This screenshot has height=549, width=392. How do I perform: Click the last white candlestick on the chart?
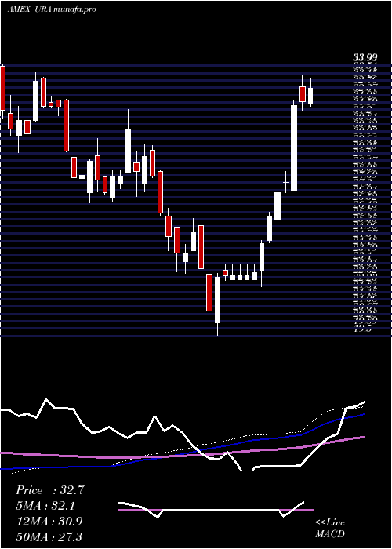pyautogui.click(x=310, y=96)
